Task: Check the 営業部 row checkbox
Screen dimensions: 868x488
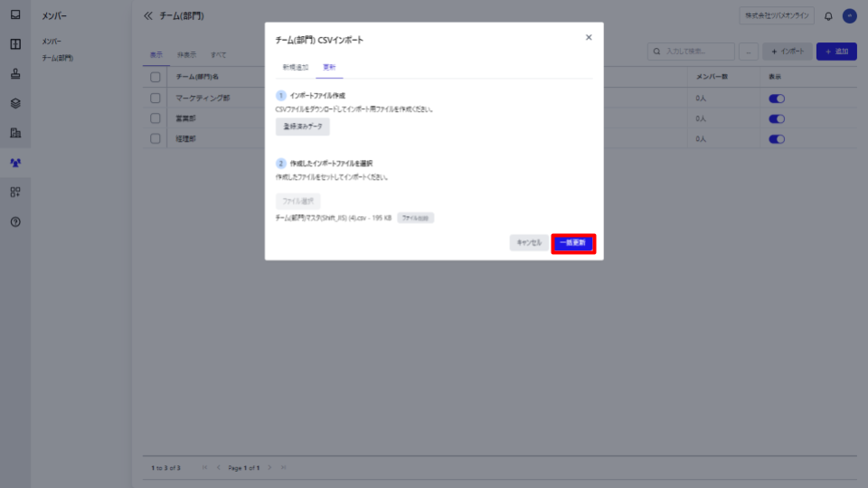Action: [155, 118]
